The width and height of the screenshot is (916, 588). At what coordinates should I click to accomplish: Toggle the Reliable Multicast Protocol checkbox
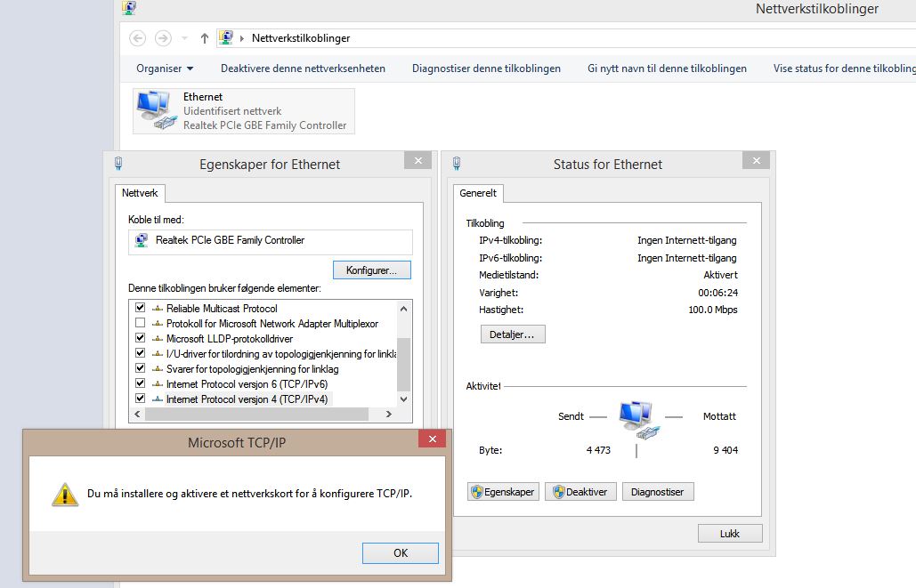tap(141, 307)
